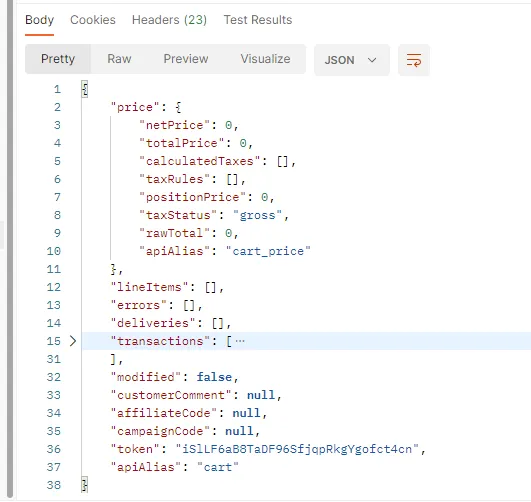Click the opening brace on line 1
This screenshot has height=502, width=531.
coord(85,89)
